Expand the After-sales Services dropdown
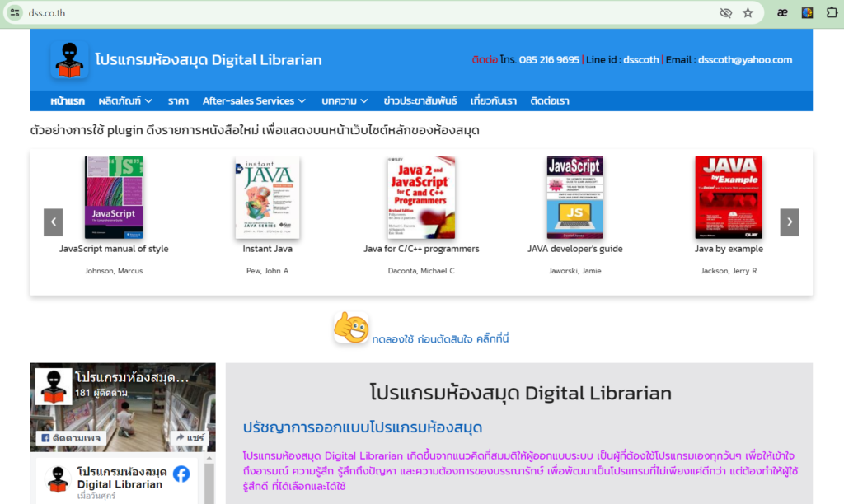 (x=254, y=100)
